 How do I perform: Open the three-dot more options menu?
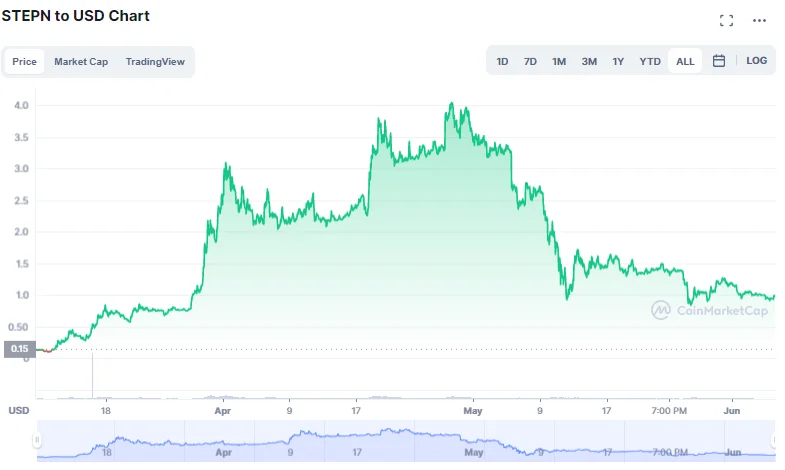click(x=759, y=21)
